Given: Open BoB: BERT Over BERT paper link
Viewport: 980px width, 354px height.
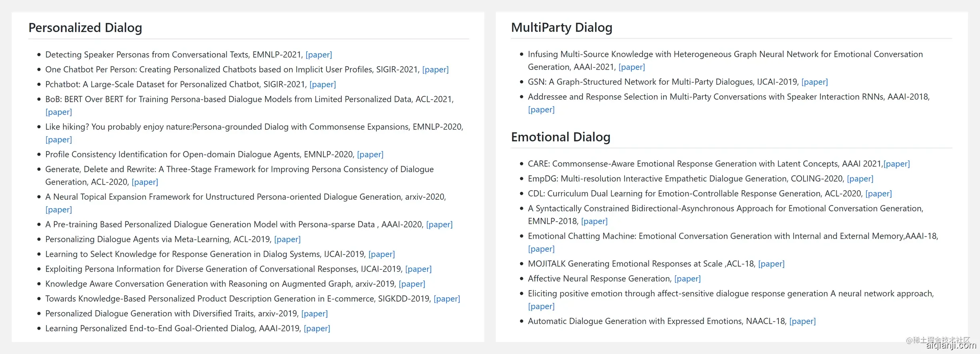Looking at the screenshot, I should (59, 112).
